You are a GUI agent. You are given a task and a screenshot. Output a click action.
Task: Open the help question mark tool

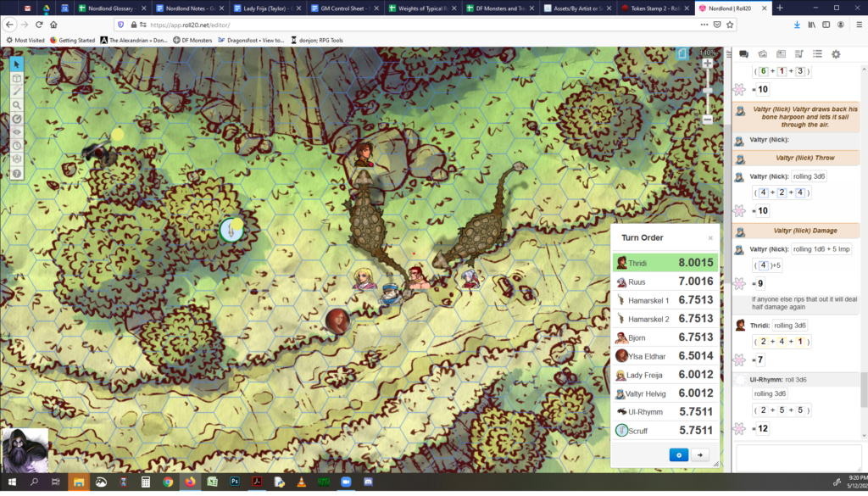tap(17, 173)
